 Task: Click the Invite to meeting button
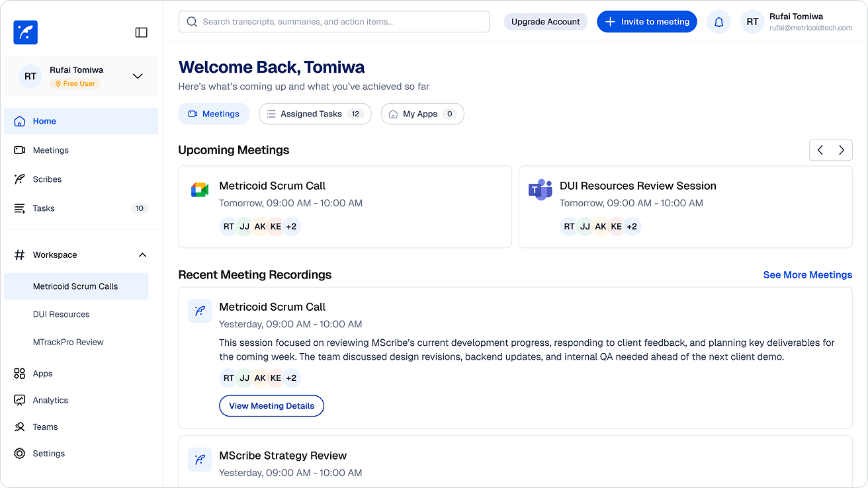[647, 22]
